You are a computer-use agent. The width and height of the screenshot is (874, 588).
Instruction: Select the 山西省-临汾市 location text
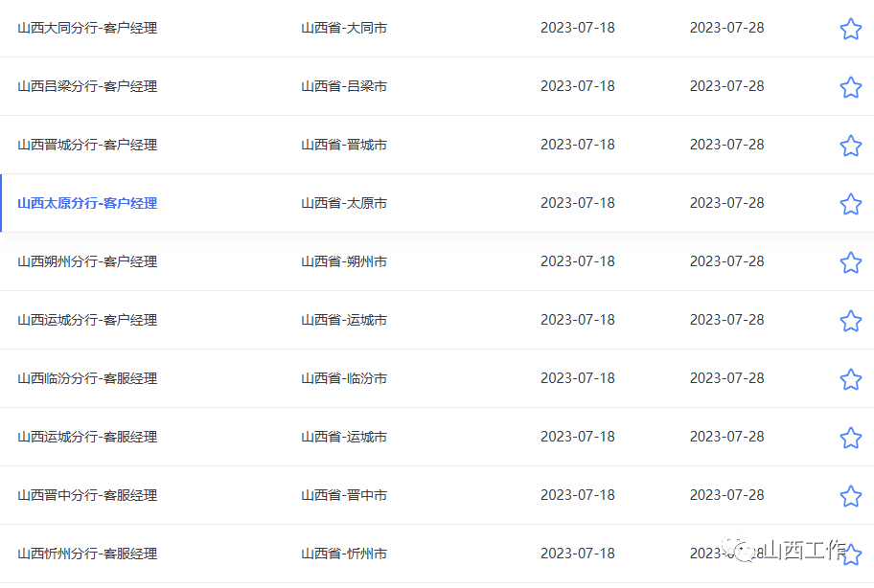click(344, 378)
